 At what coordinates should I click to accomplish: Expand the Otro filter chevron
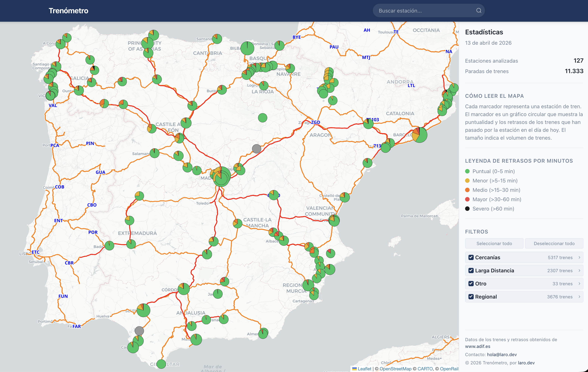coord(579,284)
